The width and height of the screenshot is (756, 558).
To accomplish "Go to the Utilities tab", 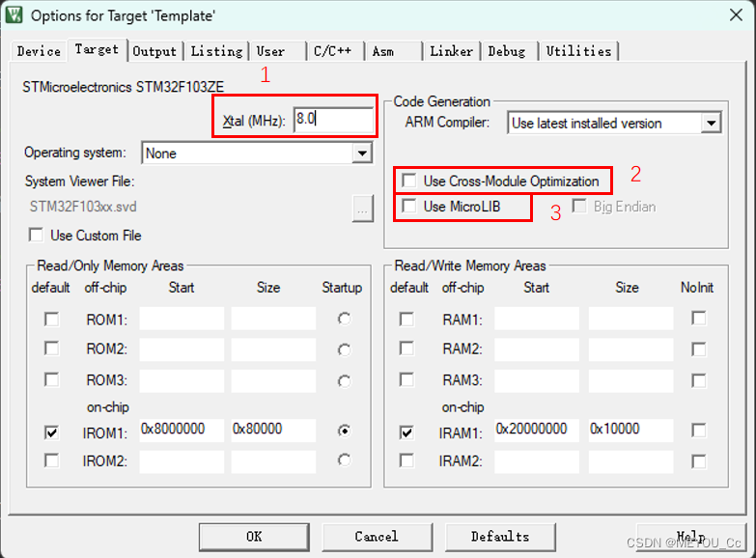I will coord(578,51).
